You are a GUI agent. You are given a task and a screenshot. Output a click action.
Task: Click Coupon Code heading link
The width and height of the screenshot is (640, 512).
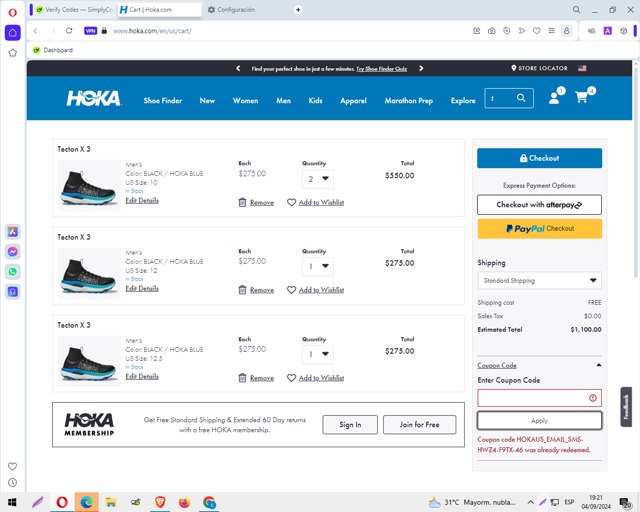pos(497,365)
